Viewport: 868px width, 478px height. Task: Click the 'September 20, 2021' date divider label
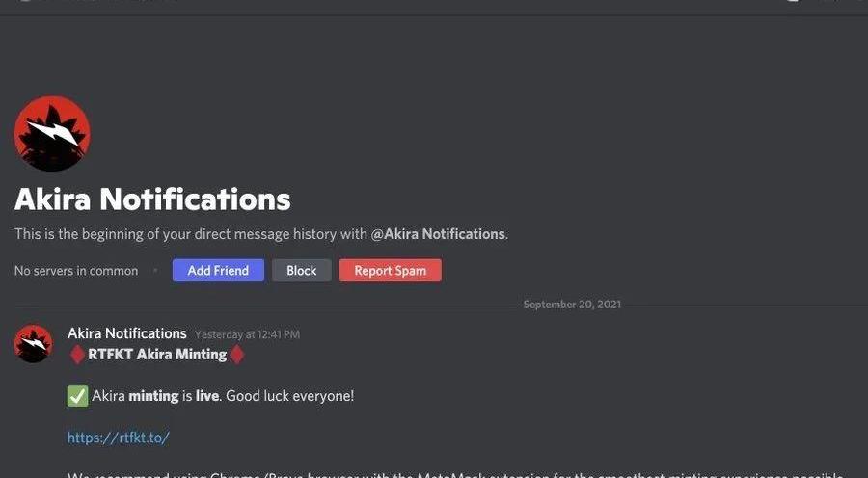pyautogui.click(x=572, y=305)
